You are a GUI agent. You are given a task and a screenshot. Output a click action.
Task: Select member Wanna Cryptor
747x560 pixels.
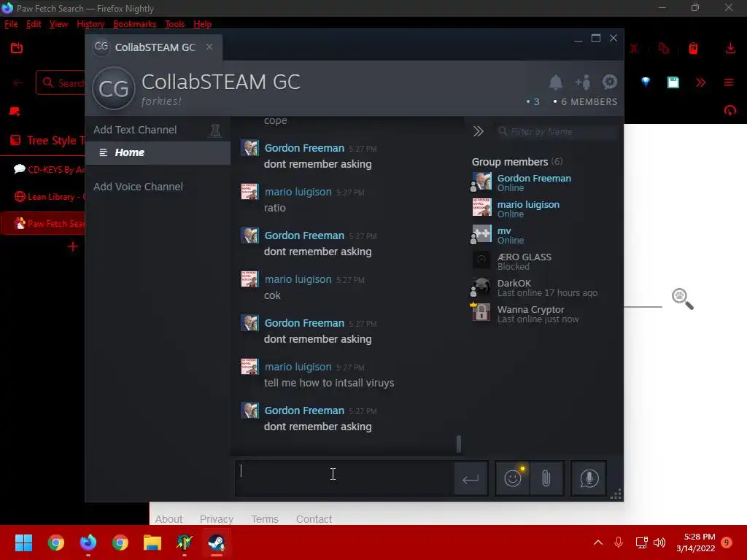538,314
